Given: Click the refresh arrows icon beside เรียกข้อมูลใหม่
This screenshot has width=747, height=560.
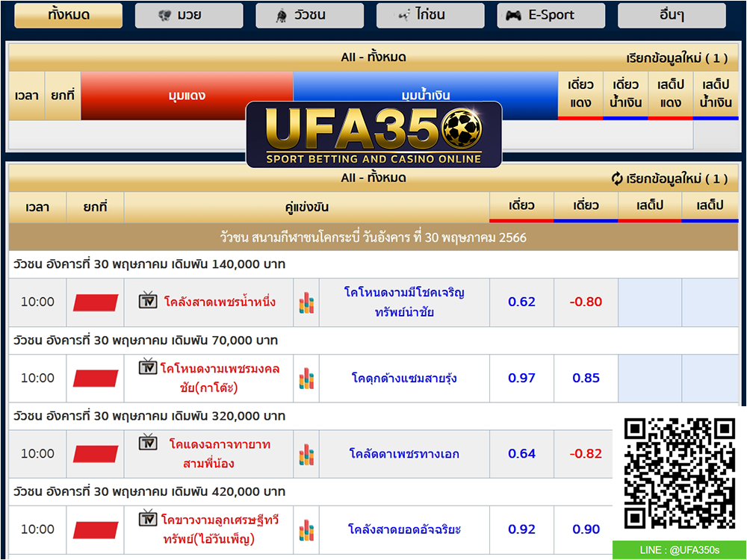Looking at the screenshot, I should point(617,178).
